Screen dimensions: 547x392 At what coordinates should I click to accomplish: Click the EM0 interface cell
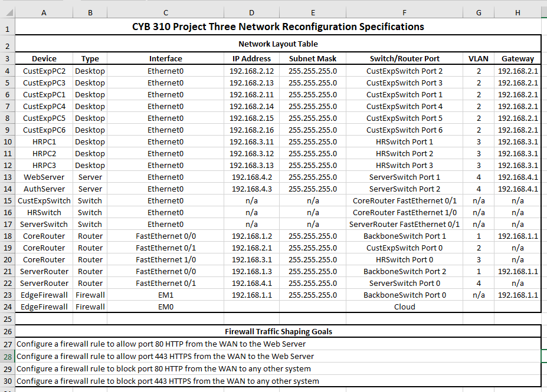(x=166, y=307)
